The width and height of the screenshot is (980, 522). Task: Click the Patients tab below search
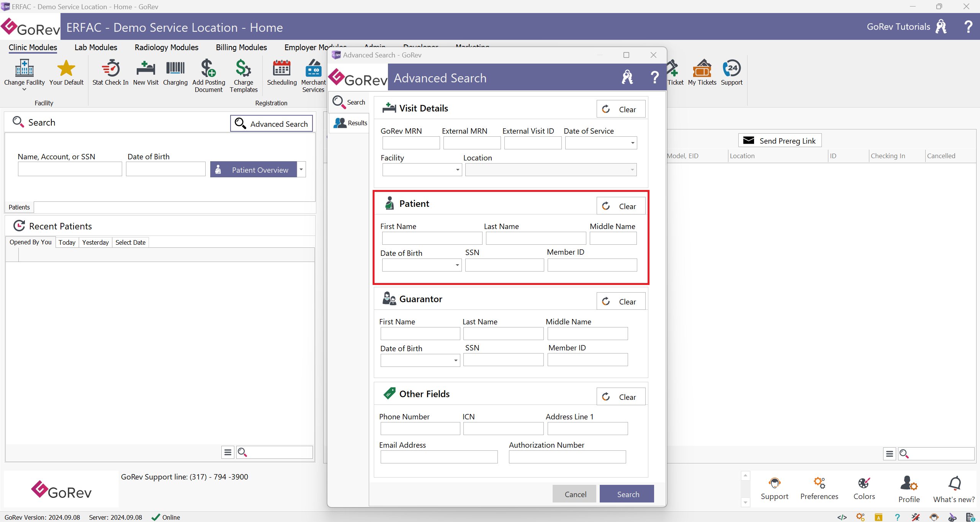[x=19, y=207]
